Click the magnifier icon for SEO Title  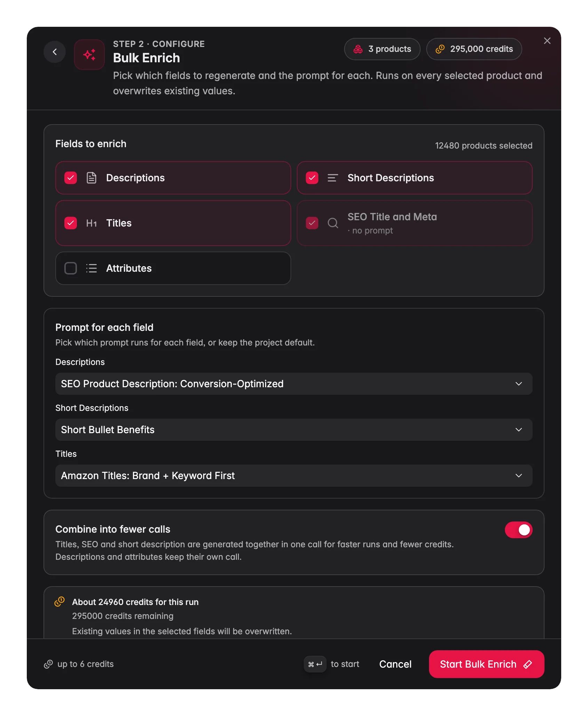click(x=333, y=223)
